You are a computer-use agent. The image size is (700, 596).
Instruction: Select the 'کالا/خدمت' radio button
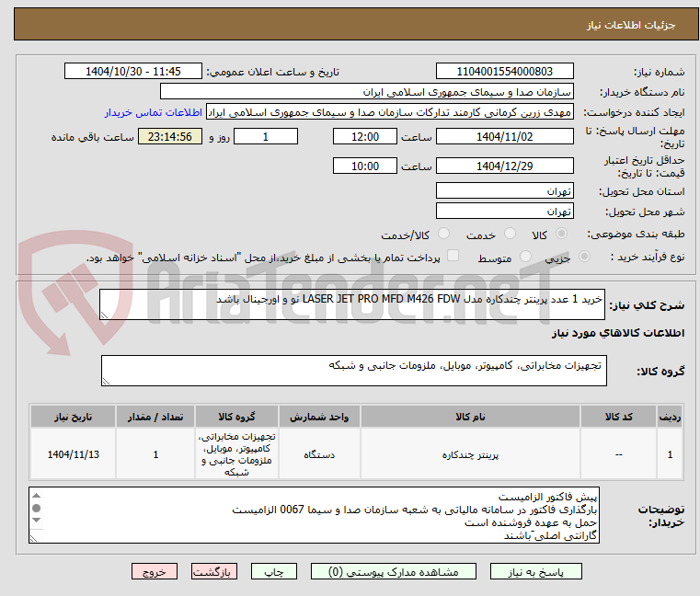[x=443, y=234]
